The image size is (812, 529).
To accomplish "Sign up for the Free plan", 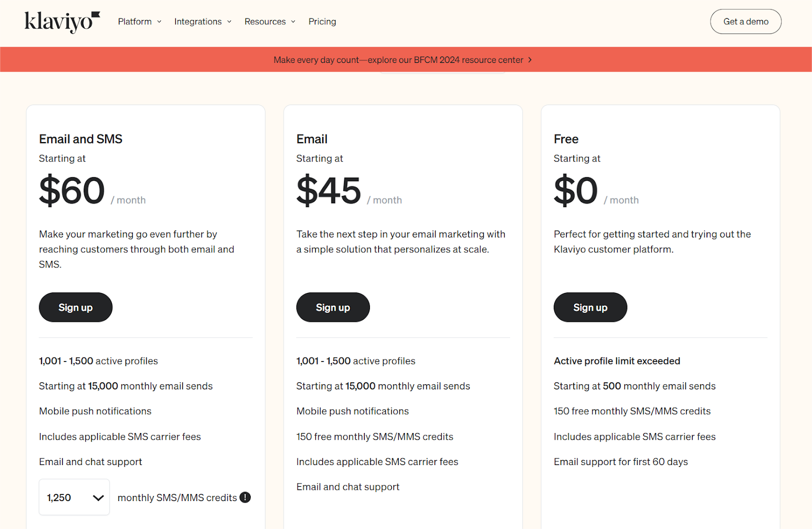I will 590,307.
